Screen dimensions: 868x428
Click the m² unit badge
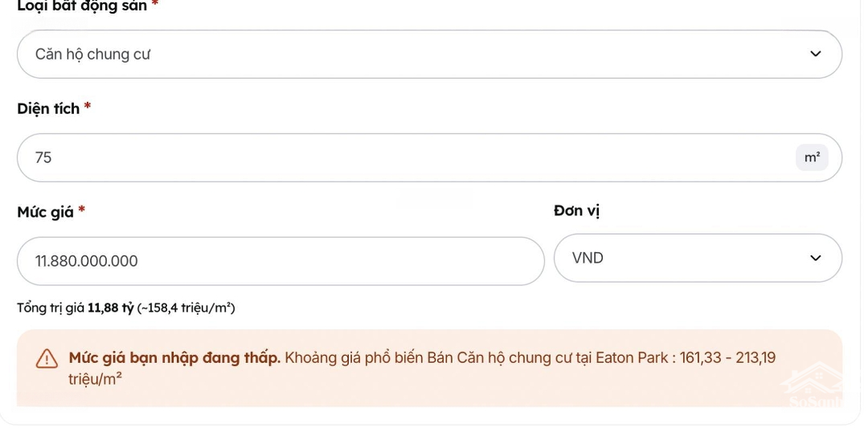(812, 158)
